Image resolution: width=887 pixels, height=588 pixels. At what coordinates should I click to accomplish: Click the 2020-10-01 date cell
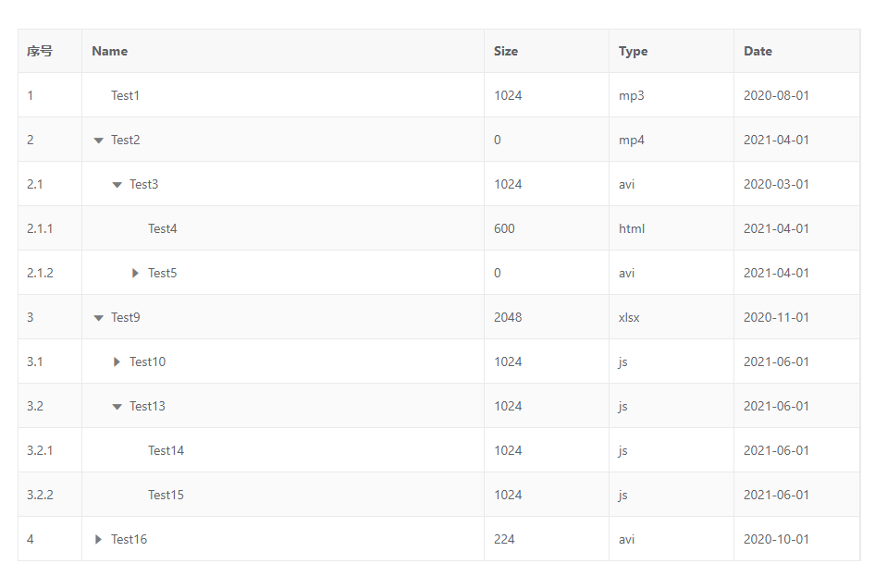click(x=776, y=539)
